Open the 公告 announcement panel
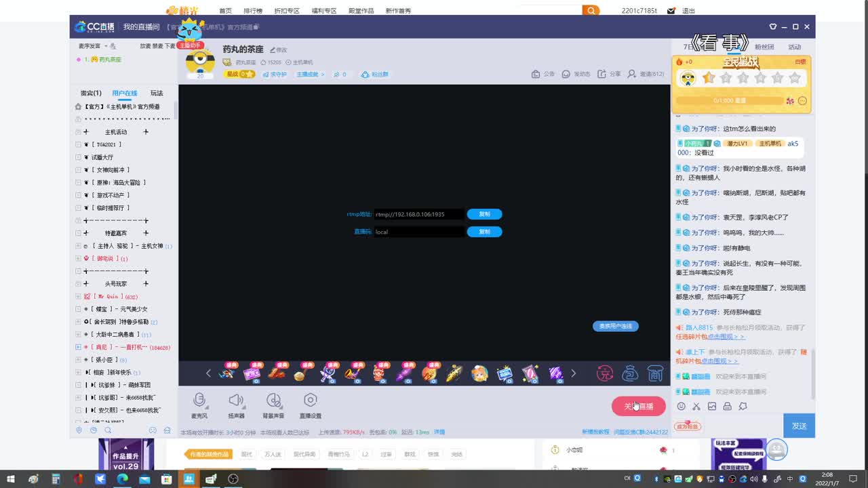 tap(543, 74)
